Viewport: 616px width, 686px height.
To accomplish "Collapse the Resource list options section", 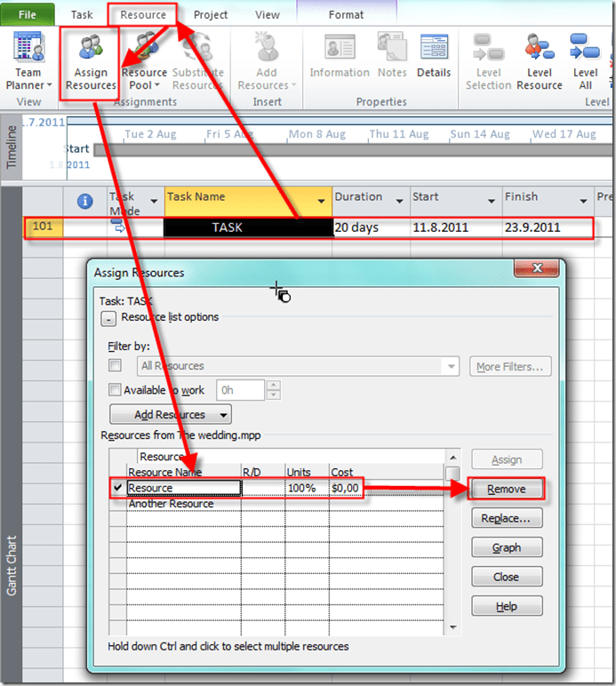I will pos(108,317).
